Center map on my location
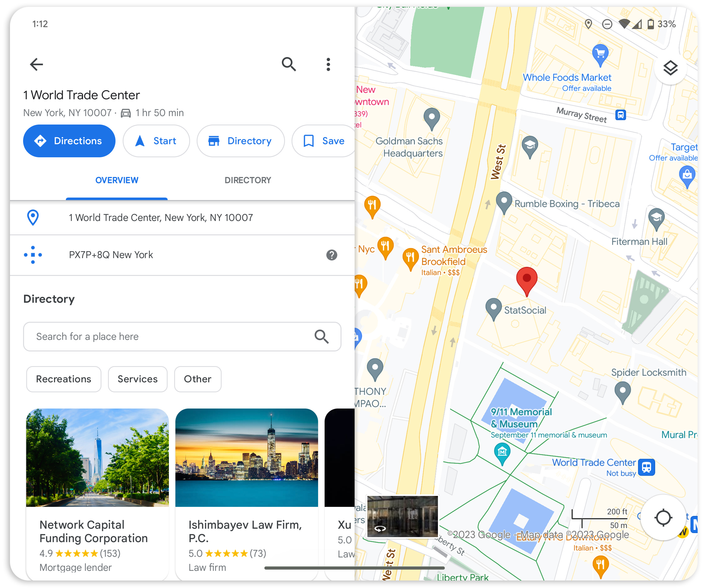 (x=663, y=518)
